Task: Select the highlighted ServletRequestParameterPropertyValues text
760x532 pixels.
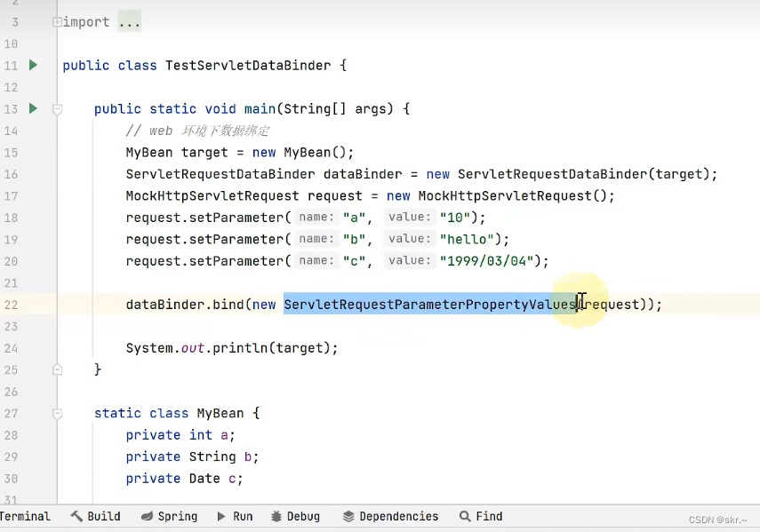Action: click(x=429, y=304)
